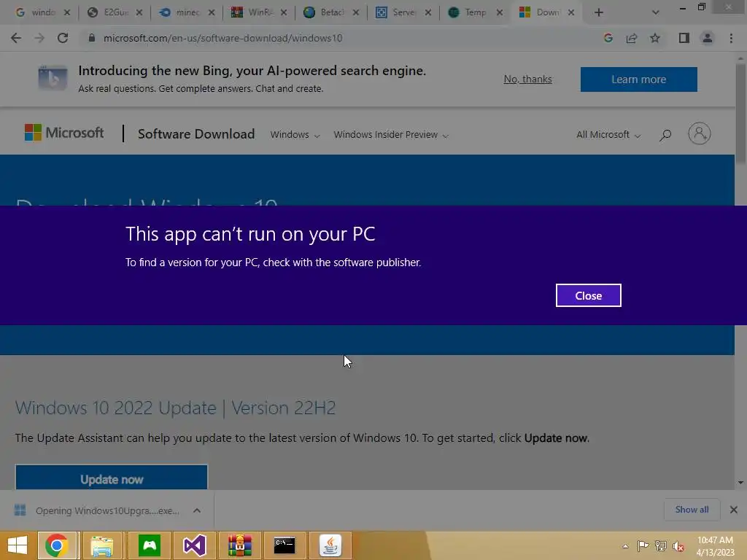Close the Temp tab
This screenshot has height=560, width=747.
click(499, 13)
